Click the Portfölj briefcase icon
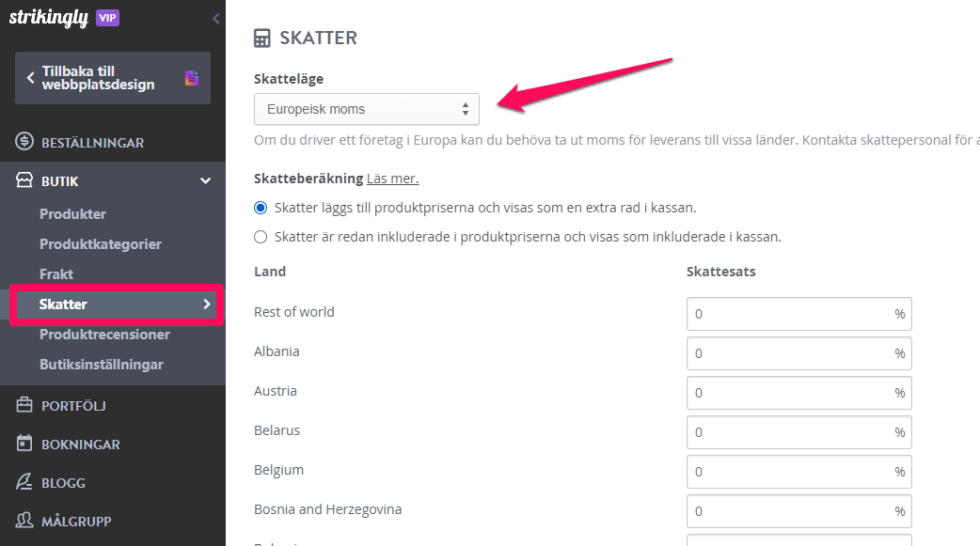The height and width of the screenshot is (546, 980). click(x=24, y=405)
